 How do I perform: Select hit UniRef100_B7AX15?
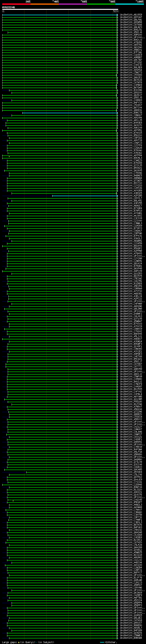click(131, 133)
